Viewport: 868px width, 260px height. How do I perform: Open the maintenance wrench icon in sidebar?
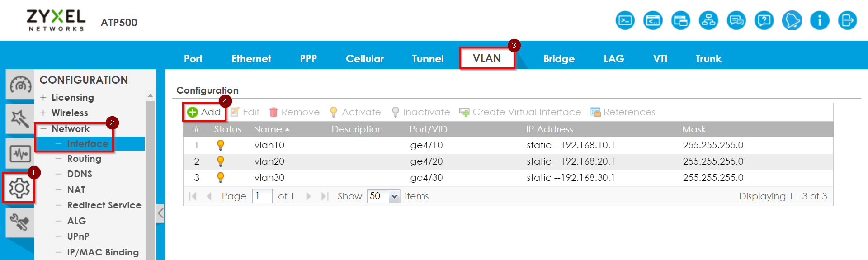pyautogui.click(x=20, y=222)
